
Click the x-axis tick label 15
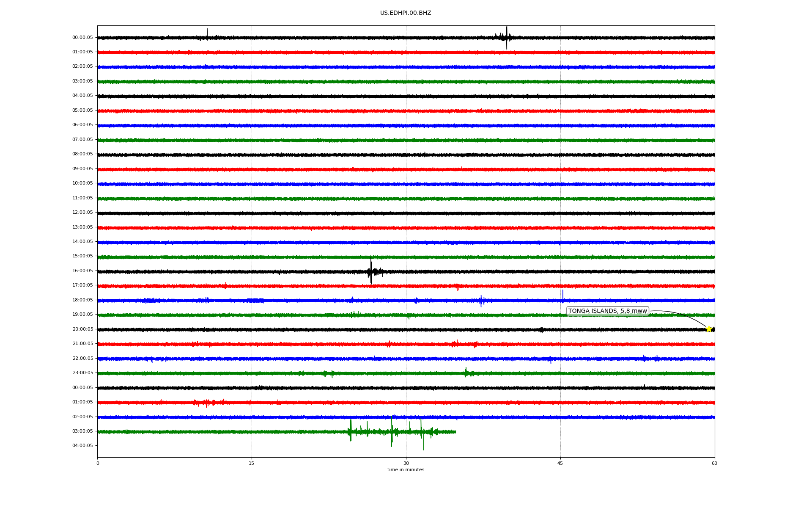(x=252, y=464)
